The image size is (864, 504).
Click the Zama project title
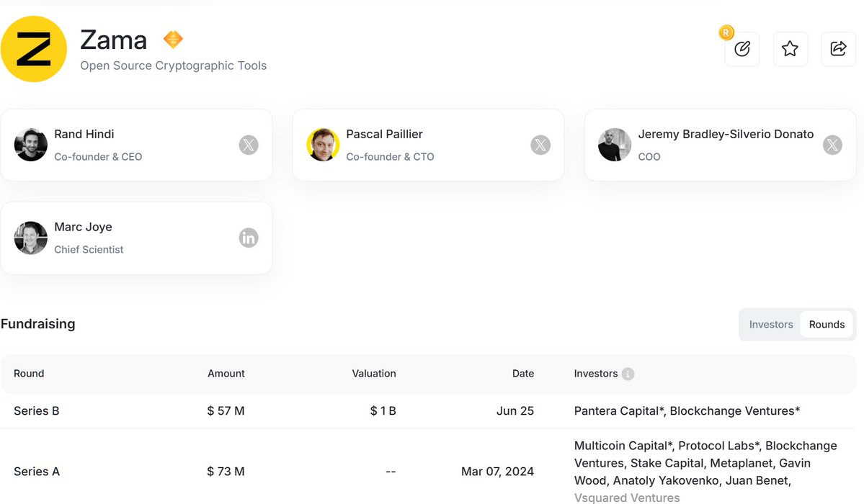coord(114,40)
